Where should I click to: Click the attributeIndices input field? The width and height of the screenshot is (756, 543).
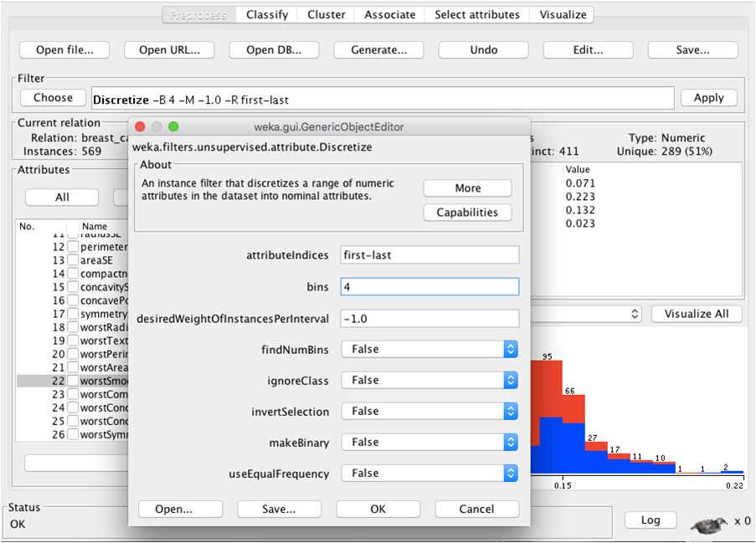429,255
